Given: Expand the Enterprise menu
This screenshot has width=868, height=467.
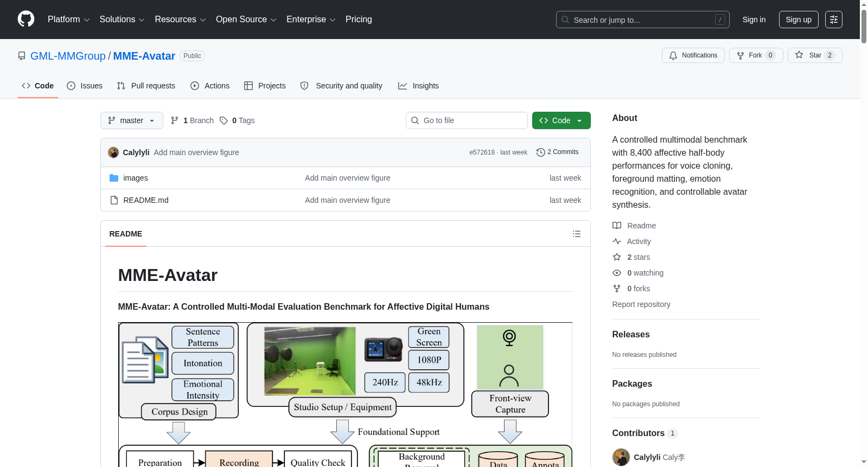Looking at the screenshot, I should pos(311,20).
